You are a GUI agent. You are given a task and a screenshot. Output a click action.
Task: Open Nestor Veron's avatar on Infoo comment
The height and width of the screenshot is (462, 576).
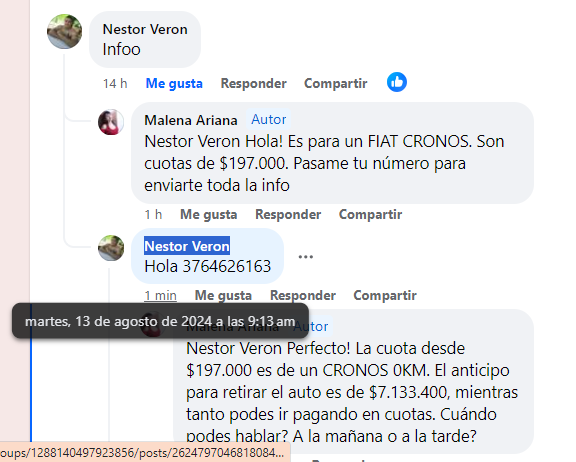click(x=65, y=32)
